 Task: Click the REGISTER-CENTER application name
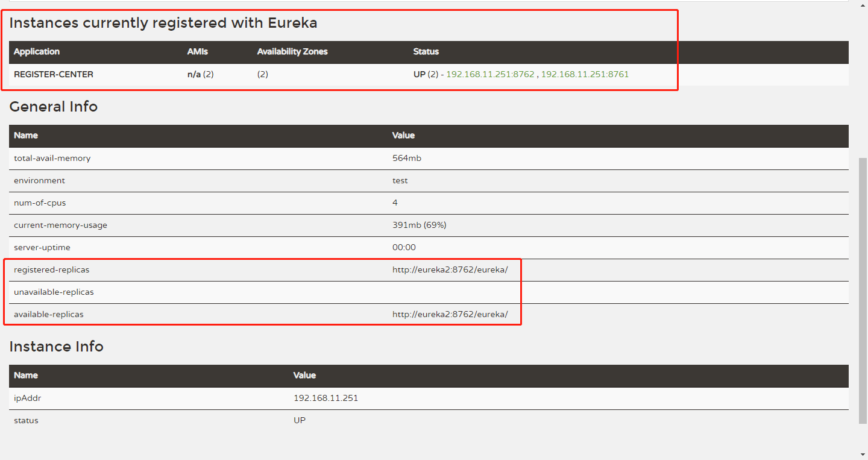click(54, 75)
